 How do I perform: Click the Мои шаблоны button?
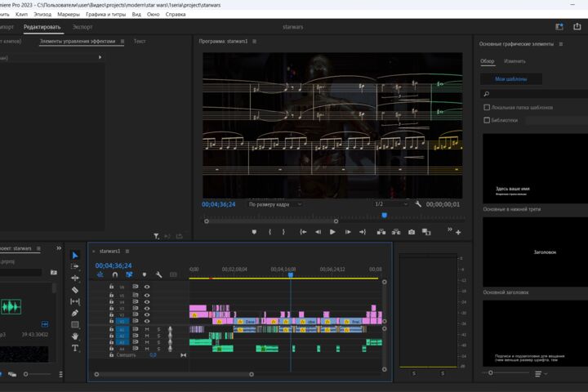[x=510, y=79]
